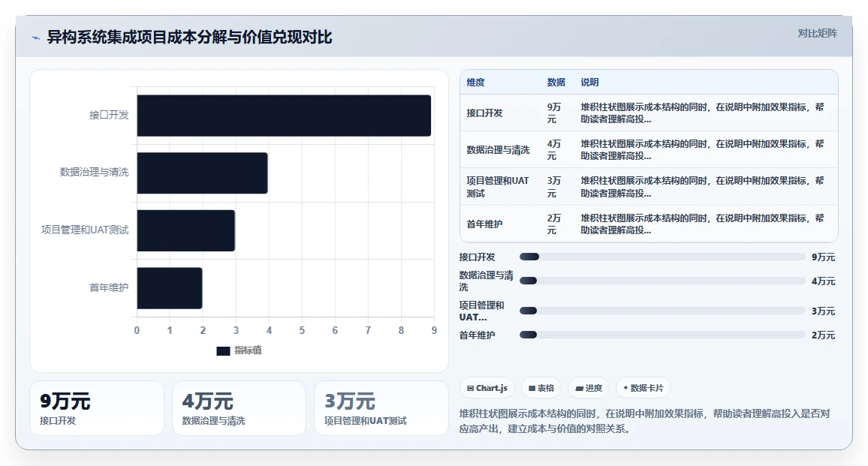This screenshot has height=466, width=868.
Task: Click the sparkle icon in 数据卡片 chip
Action: tap(625, 388)
